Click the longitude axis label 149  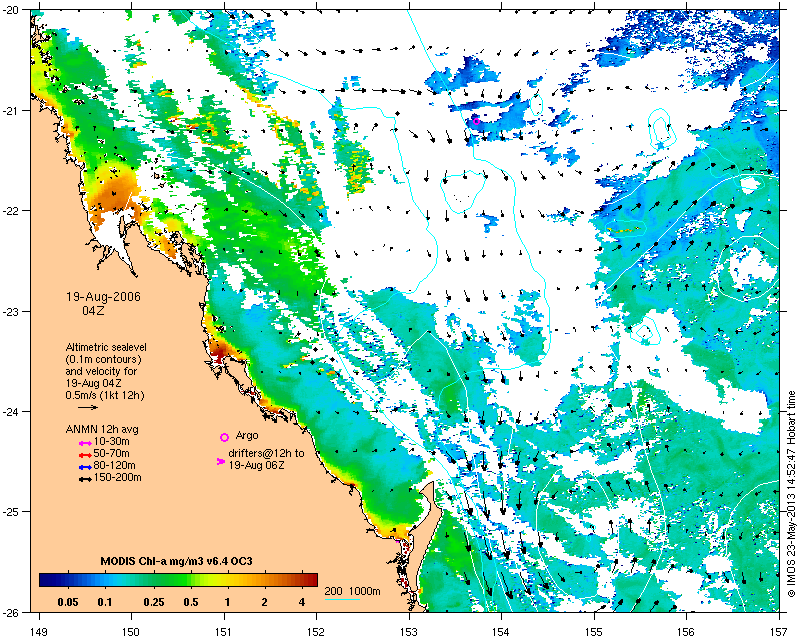click(x=38, y=632)
